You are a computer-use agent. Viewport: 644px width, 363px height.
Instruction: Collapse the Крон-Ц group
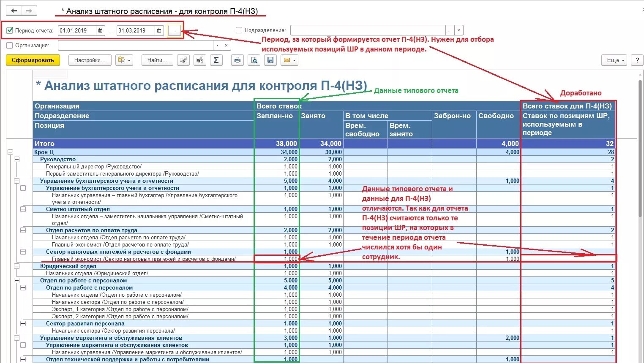10,152
